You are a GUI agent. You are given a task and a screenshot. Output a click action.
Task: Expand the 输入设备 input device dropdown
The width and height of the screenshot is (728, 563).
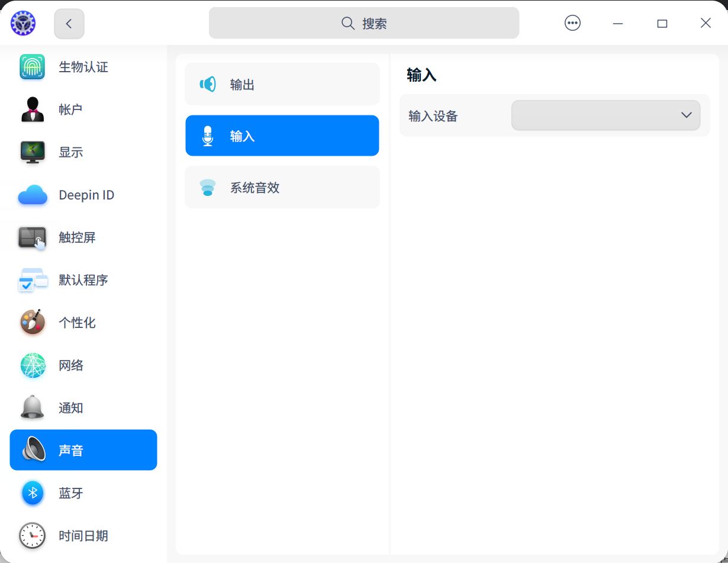pos(605,115)
